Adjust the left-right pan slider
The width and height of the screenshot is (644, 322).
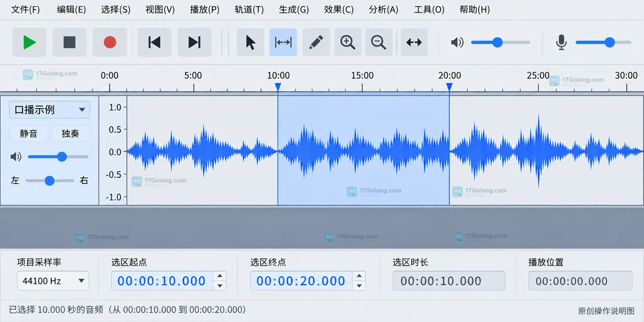50,180
